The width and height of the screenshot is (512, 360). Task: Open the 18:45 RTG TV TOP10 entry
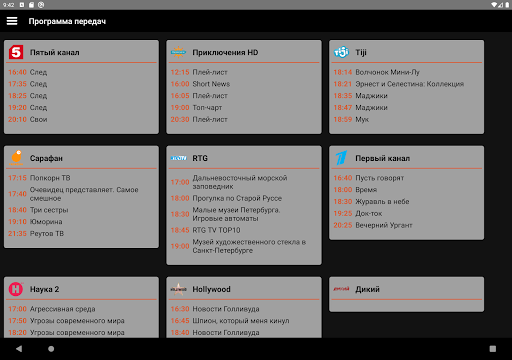(244, 230)
